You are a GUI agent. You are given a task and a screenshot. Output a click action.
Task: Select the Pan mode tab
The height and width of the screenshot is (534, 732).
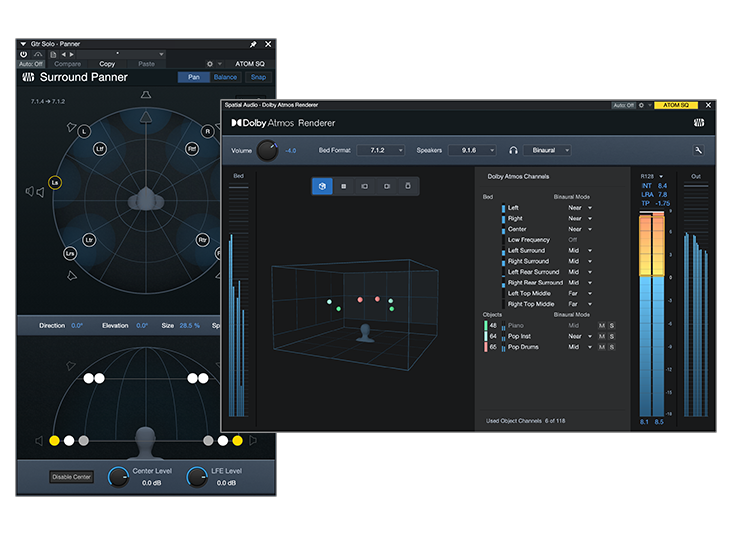tap(194, 77)
